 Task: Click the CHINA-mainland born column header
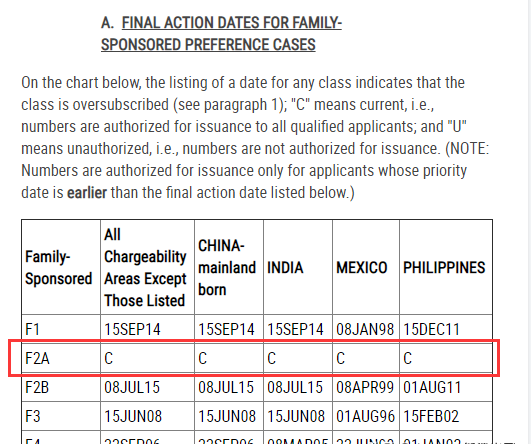tap(227, 268)
